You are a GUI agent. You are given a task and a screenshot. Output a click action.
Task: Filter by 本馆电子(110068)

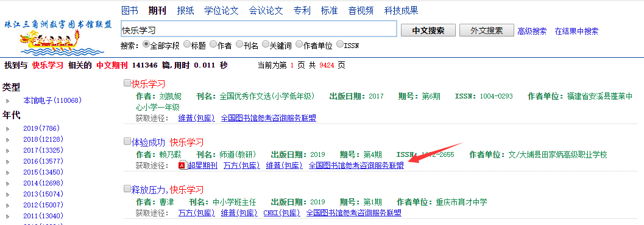pyautogui.click(x=52, y=100)
